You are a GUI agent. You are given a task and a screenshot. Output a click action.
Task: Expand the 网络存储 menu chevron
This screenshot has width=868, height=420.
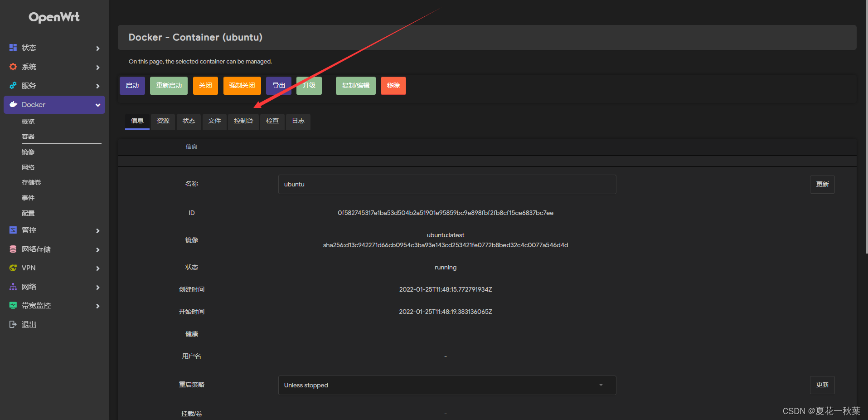pyautogui.click(x=97, y=249)
